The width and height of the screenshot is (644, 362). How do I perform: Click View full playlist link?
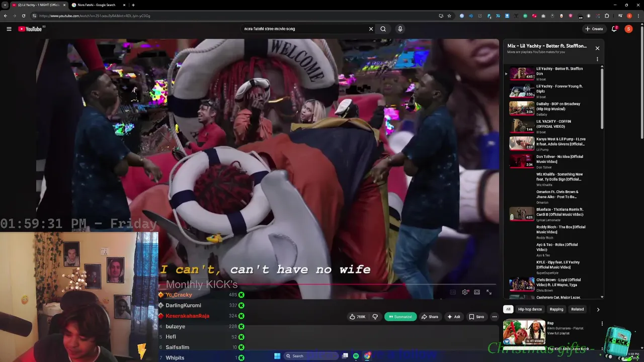(558, 333)
